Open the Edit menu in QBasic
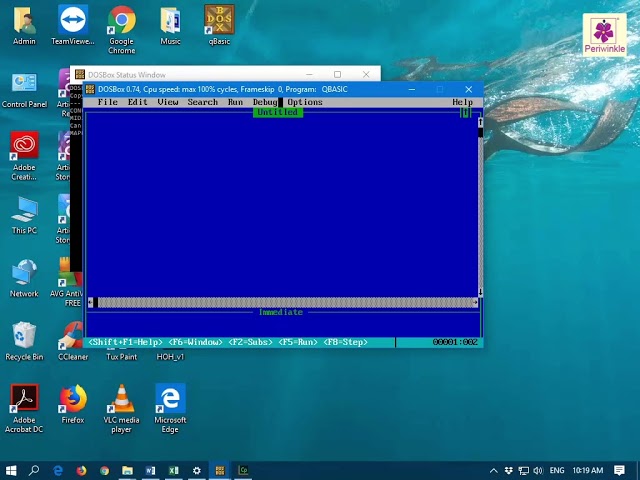Screen dimensions: 640x480 click(x=138, y=102)
